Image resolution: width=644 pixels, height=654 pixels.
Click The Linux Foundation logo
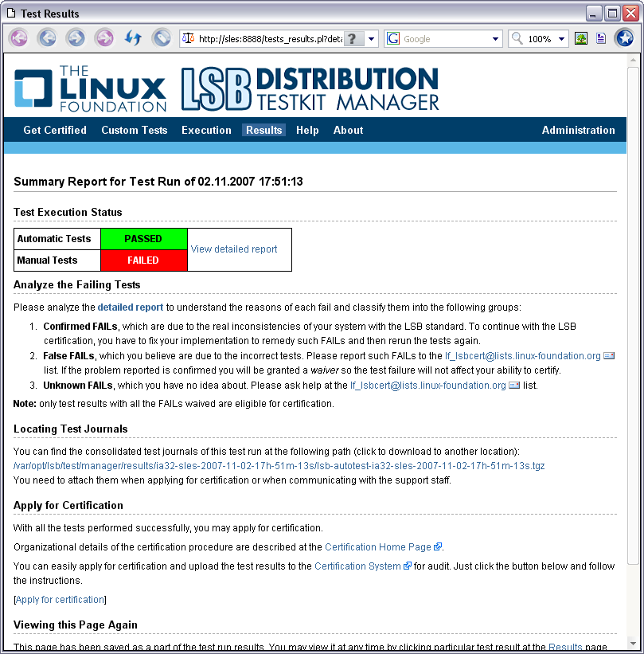click(90, 88)
